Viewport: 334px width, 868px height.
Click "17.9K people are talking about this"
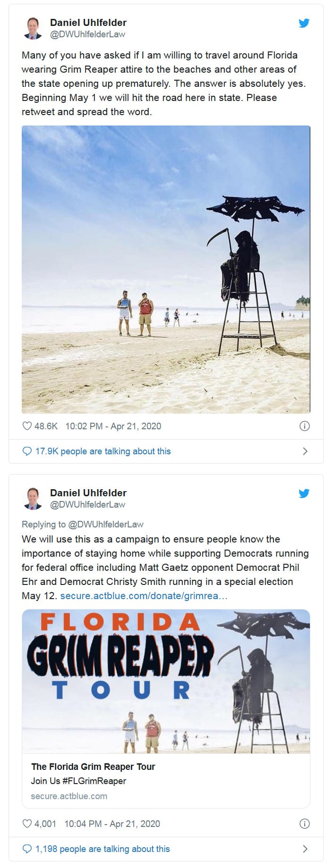point(103,451)
